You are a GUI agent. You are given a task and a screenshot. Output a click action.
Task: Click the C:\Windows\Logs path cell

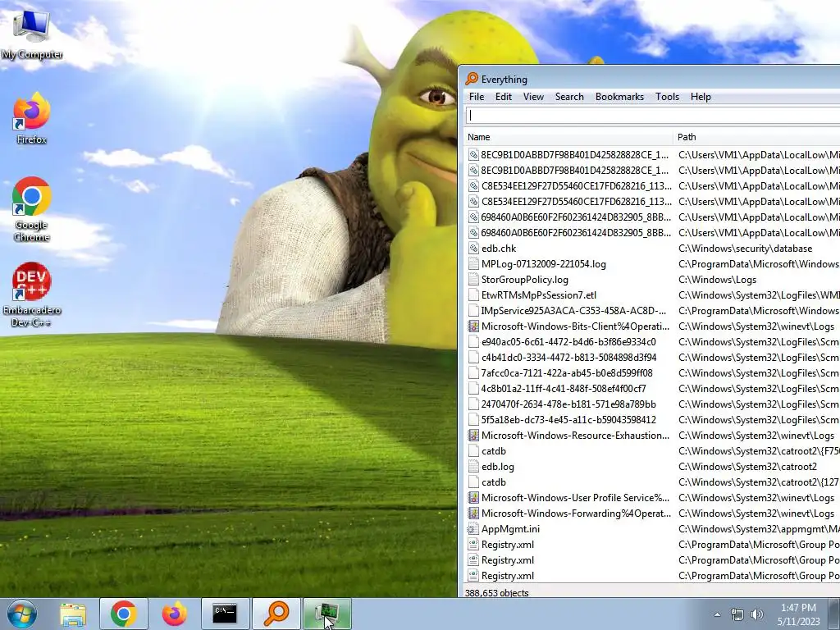(717, 279)
